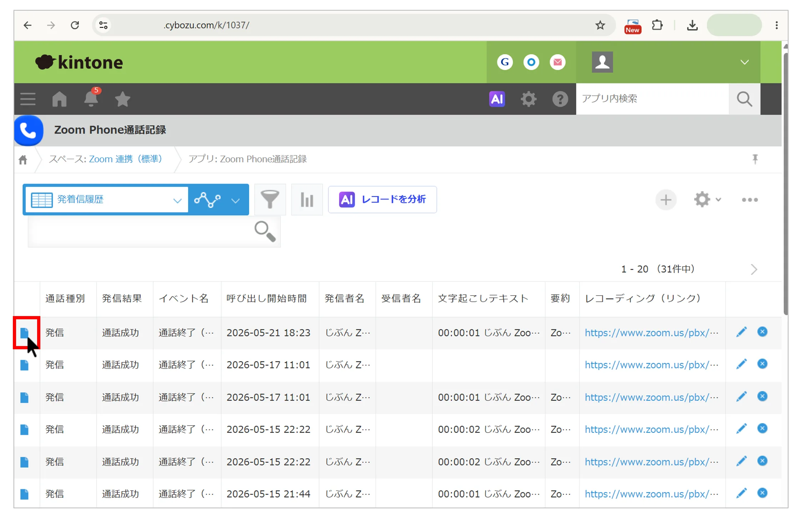Screen dimensions: 812x520
Task: Expand the graph view chevron dropdown
Action: point(235,200)
